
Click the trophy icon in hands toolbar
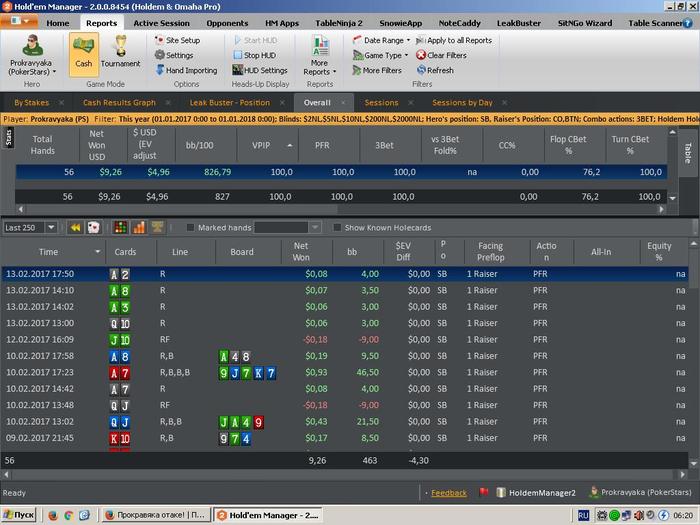157,228
